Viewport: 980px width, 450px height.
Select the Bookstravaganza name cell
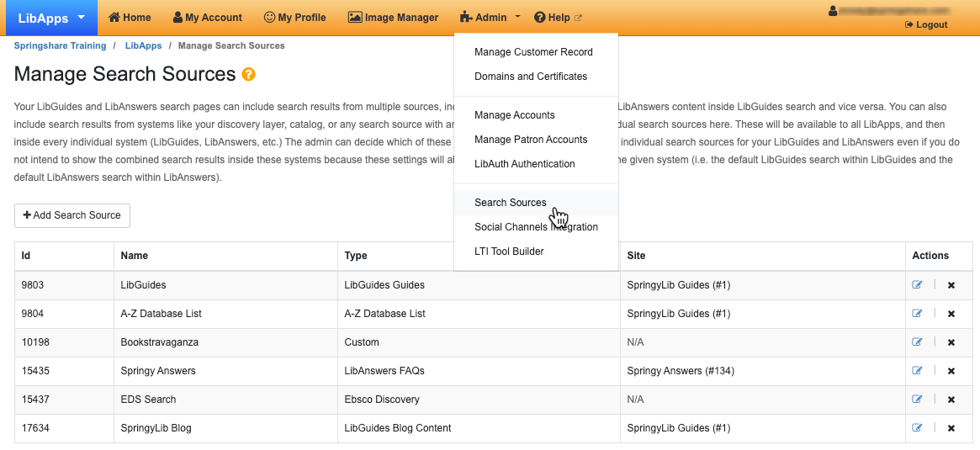pos(225,342)
